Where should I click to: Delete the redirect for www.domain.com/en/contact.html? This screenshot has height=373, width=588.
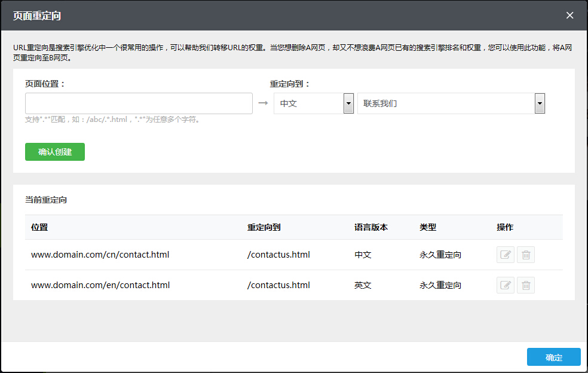526,285
